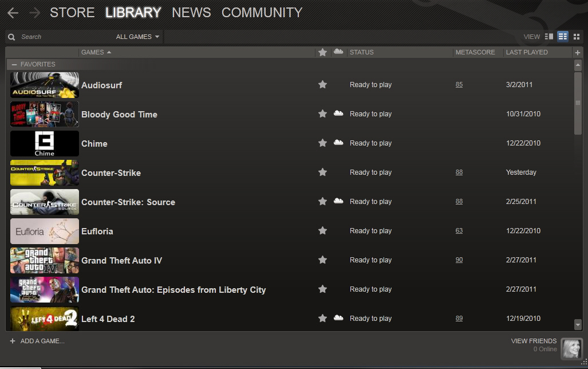Viewport: 588px width, 369px height.
Task: Click the window resize grip corner
Action: [x=584, y=362]
